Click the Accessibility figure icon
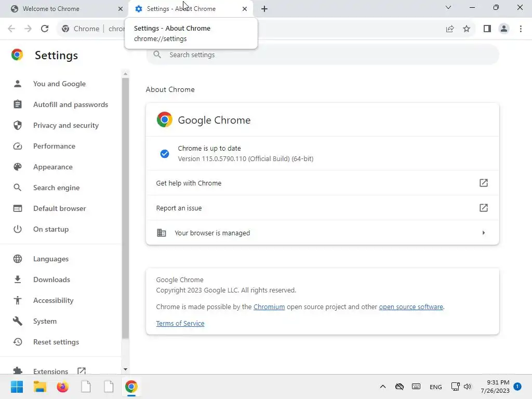Image resolution: width=532 pixels, height=399 pixels. coord(18,300)
